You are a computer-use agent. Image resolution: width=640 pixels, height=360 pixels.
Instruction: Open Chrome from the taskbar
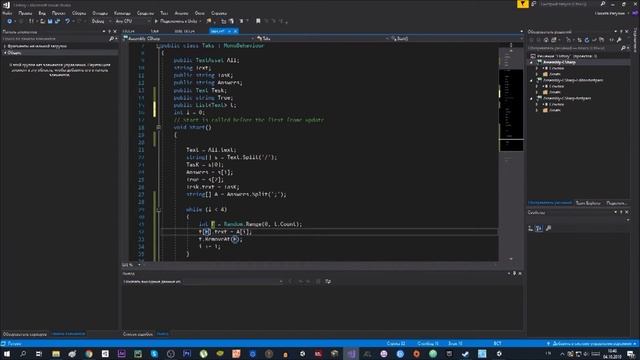[x=89, y=354]
